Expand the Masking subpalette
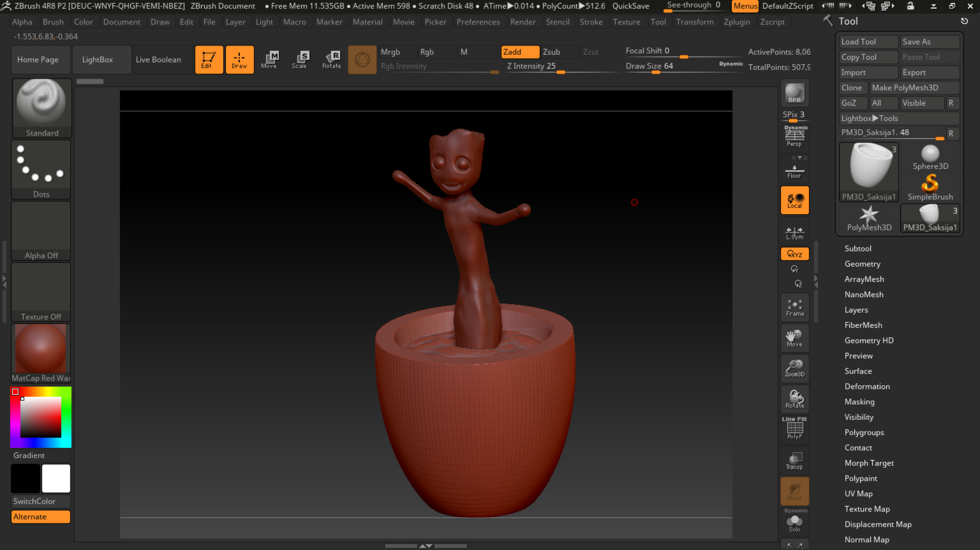 point(859,401)
